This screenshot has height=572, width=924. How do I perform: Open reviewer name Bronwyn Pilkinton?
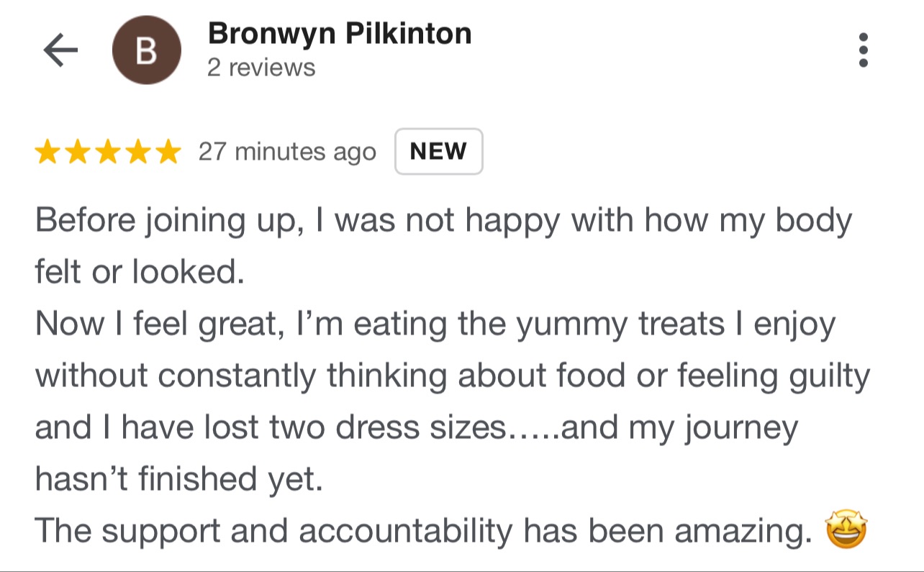point(339,34)
